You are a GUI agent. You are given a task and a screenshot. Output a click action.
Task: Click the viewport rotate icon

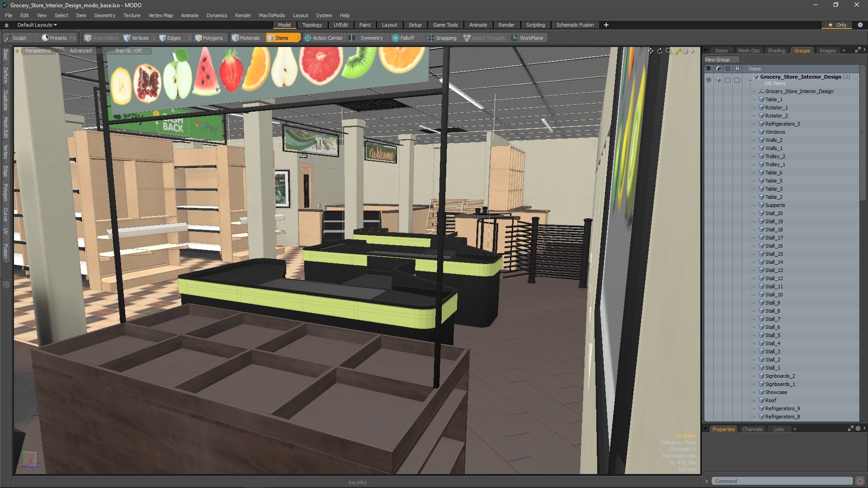[x=660, y=51]
